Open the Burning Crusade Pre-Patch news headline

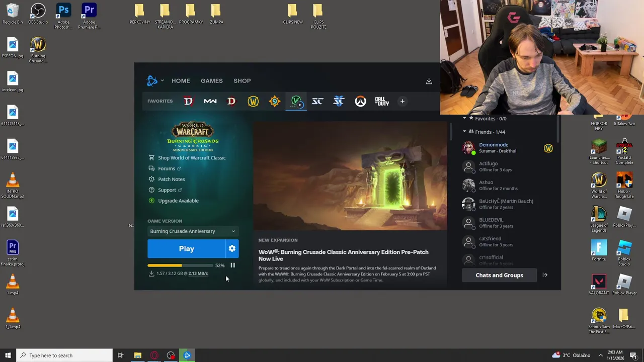point(344,255)
